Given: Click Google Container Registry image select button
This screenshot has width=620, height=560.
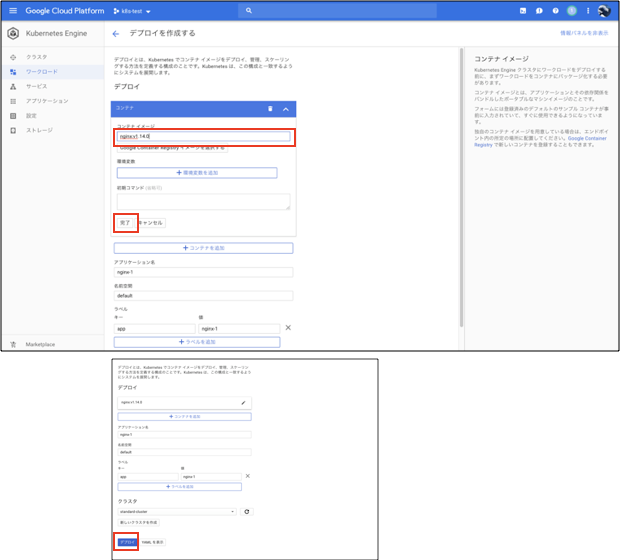Looking at the screenshot, I should 172,148.
